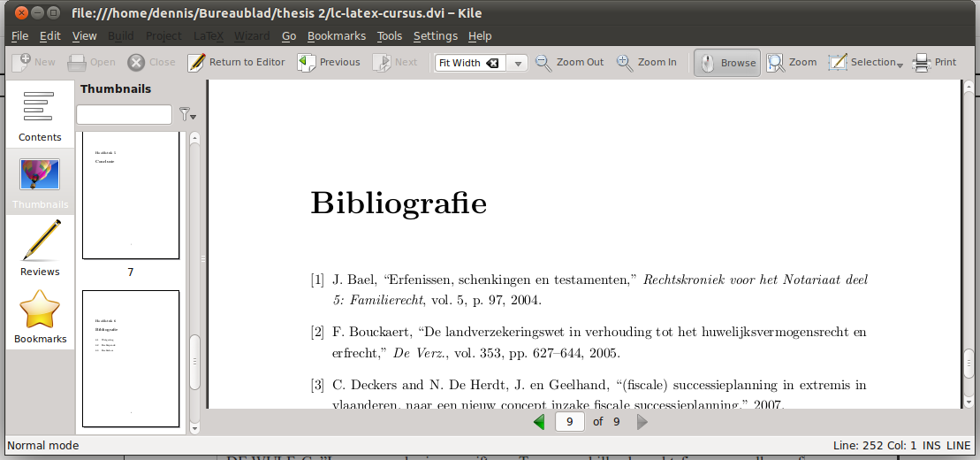The width and height of the screenshot is (980, 460).
Task: Switch to Thumbnails sidebar panel
Action: (40, 183)
